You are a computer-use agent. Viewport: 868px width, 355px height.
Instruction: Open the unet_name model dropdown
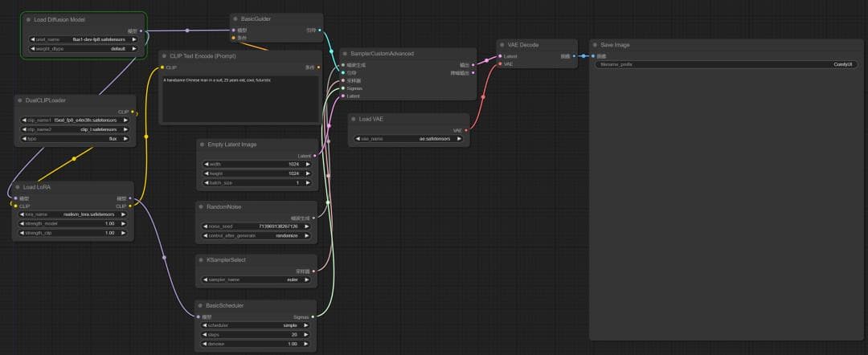[84, 40]
